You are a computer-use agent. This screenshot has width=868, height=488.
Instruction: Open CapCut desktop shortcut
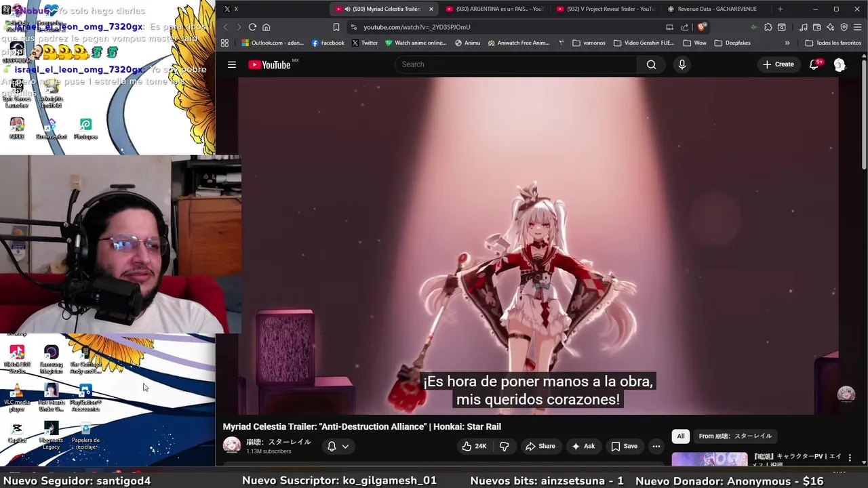[x=17, y=432]
